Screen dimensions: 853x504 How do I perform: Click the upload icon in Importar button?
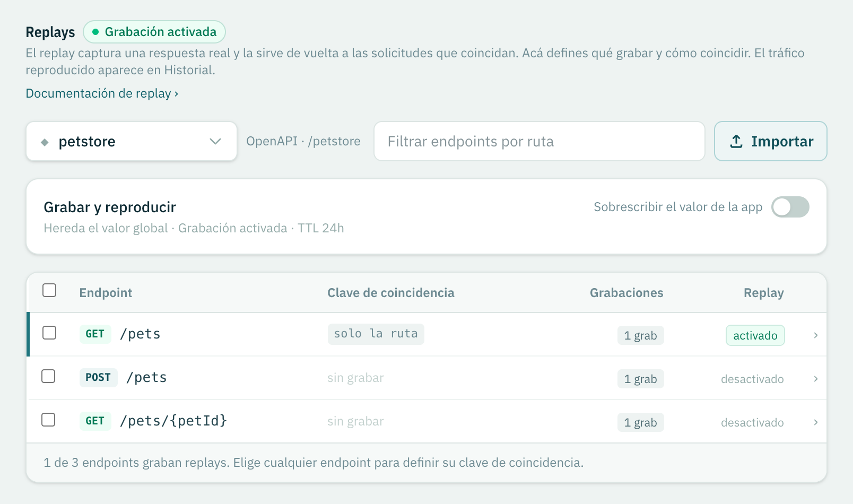point(736,141)
